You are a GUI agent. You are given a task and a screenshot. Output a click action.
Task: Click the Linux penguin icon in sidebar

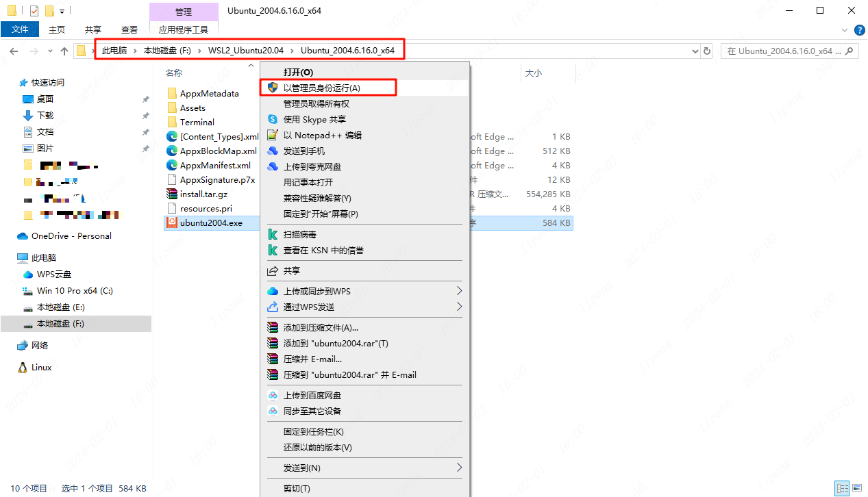pyautogui.click(x=23, y=367)
